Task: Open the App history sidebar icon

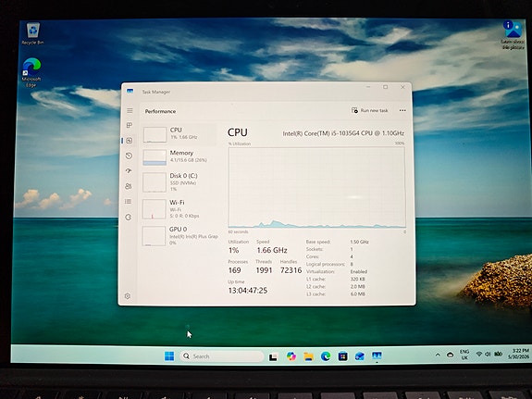Action: tap(129, 156)
